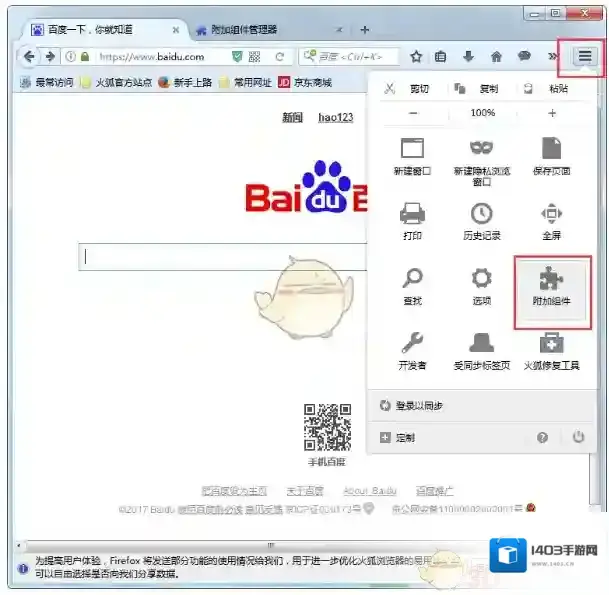Click the chat bubble toolbar icon
The height and width of the screenshot is (595, 609).
point(524,56)
